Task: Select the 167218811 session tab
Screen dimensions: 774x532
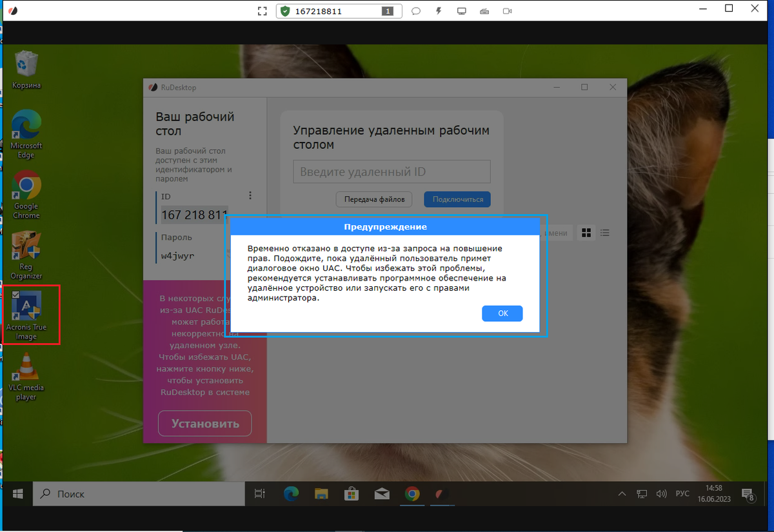Action: coord(339,11)
